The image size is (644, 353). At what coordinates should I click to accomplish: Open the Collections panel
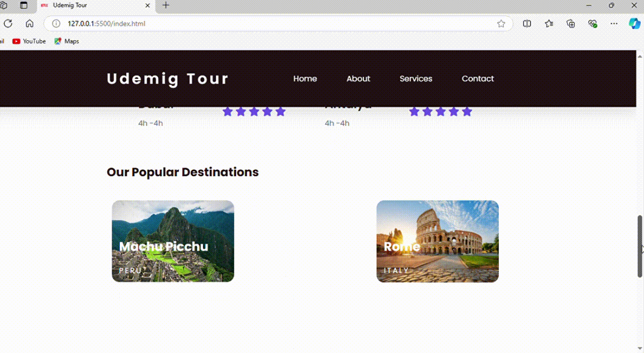(x=570, y=23)
